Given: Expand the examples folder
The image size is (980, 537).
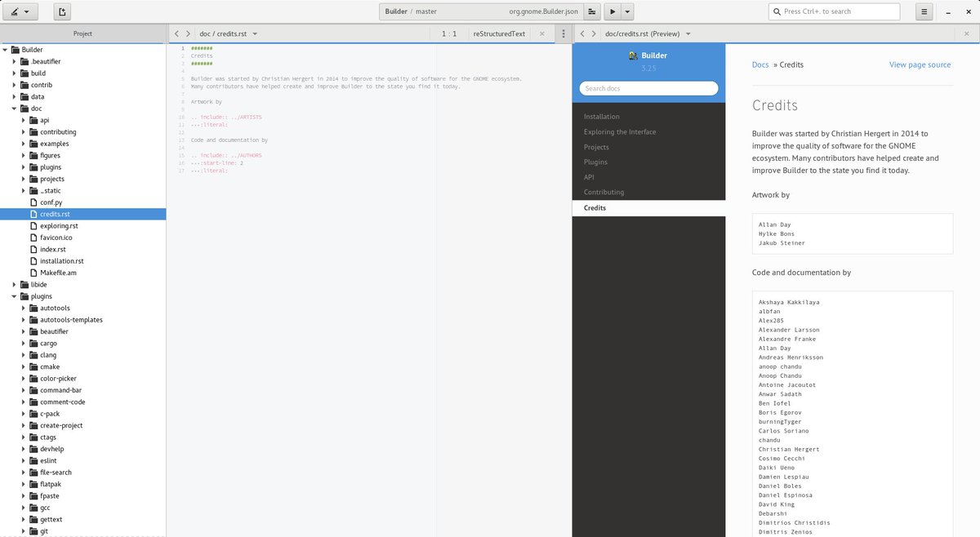Looking at the screenshot, I should [24, 144].
